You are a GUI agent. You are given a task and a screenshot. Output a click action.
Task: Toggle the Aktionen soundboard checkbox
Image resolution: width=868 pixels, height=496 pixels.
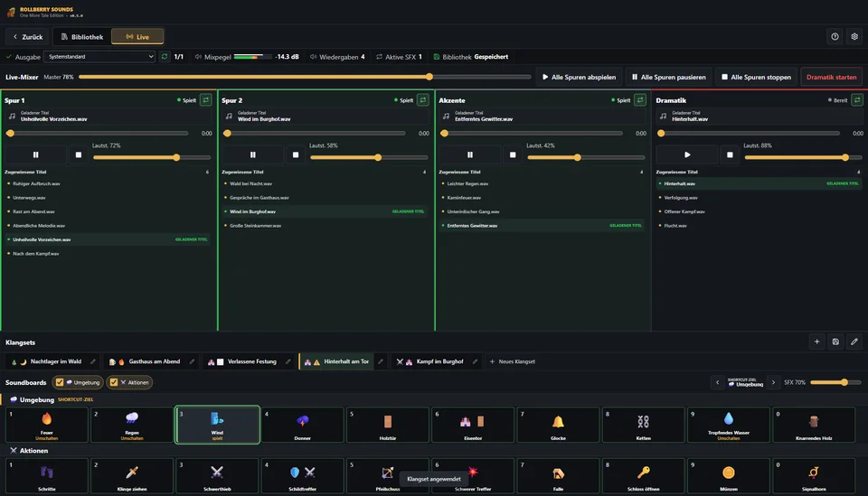pyautogui.click(x=114, y=382)
